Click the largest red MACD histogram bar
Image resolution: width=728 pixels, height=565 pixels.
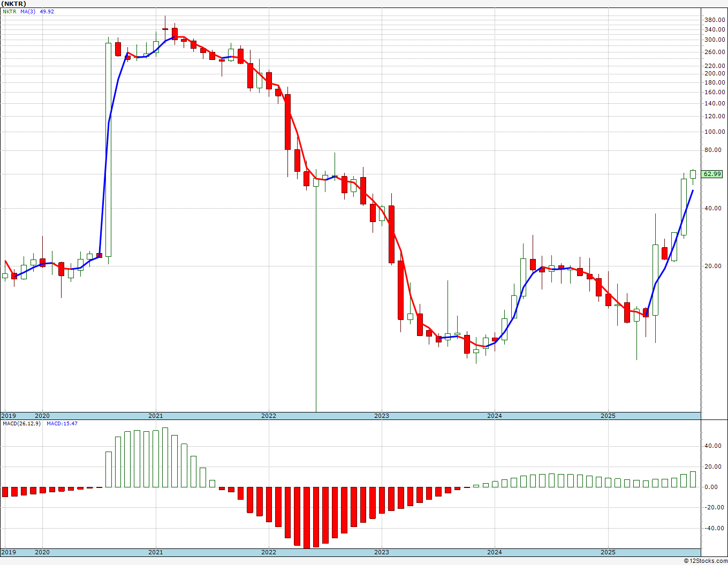pos(307,517)
